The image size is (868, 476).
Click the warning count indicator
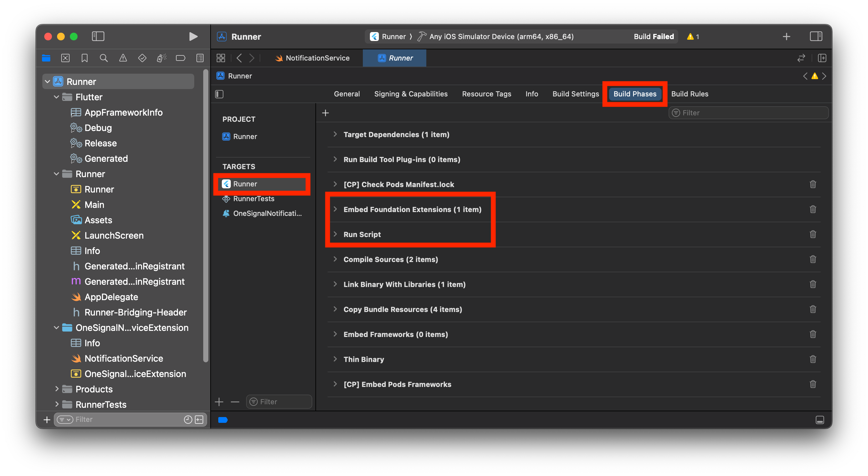click(x=693, y=36)
